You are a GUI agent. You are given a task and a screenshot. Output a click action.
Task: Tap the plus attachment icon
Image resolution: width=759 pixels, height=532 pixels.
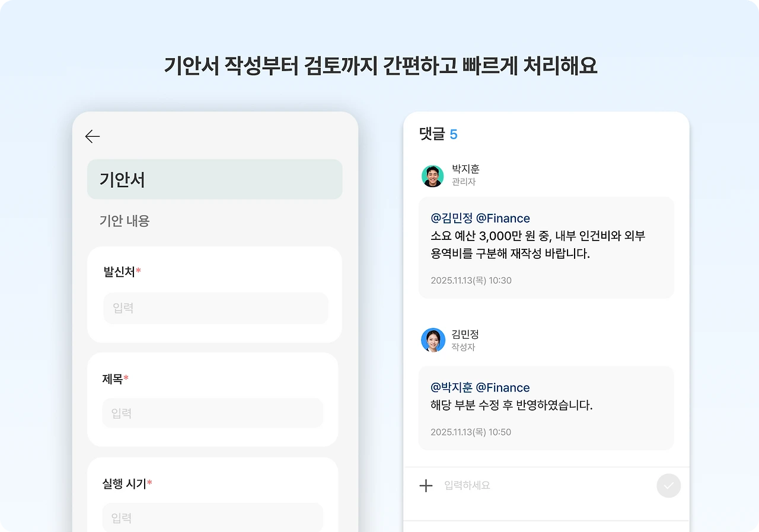click(x=426, y=486)
